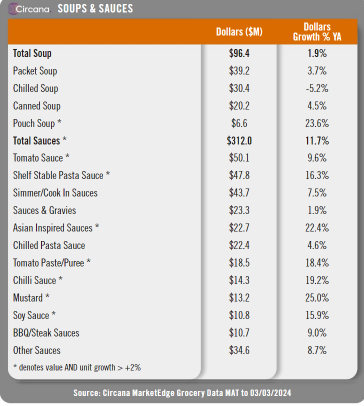The height and width of the screenshot is (406, 364).
Task: Click the Mustard growth value 25.0%
Action: [317, 298]
